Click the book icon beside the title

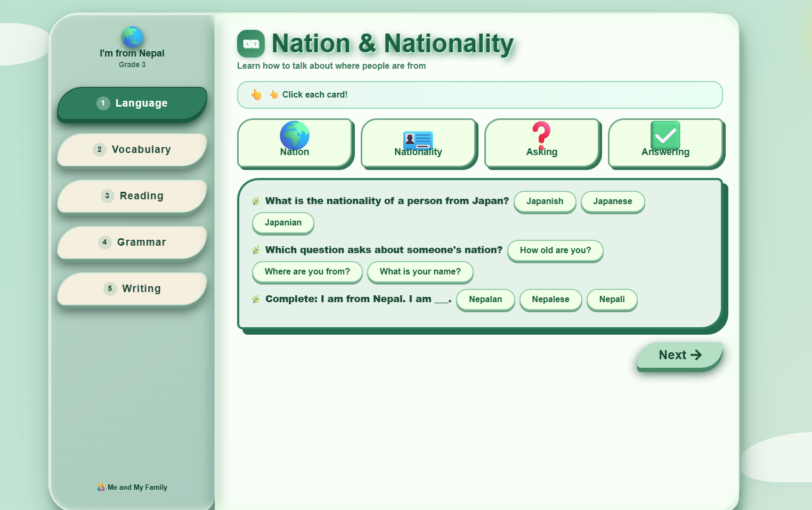coord(251,44)
